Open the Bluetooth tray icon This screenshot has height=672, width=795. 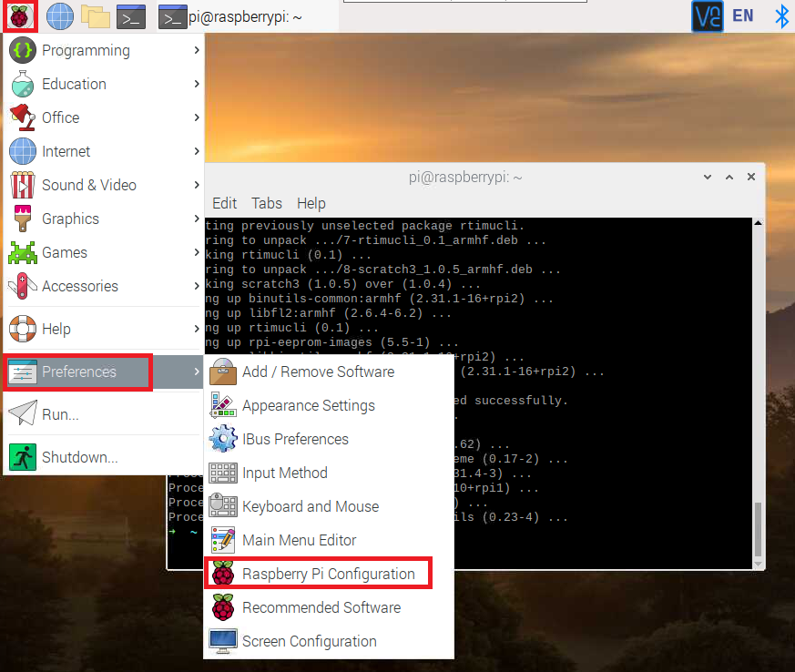tap(782, 16)
